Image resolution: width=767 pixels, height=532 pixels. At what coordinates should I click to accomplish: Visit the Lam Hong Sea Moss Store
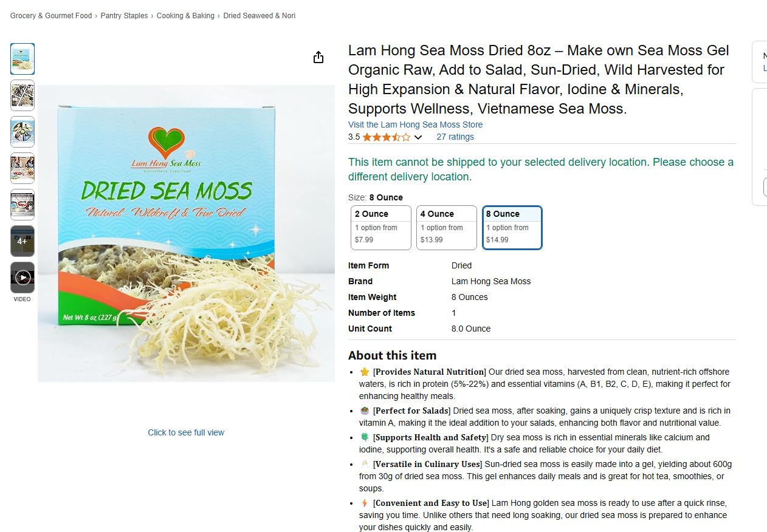coord(415,124)
